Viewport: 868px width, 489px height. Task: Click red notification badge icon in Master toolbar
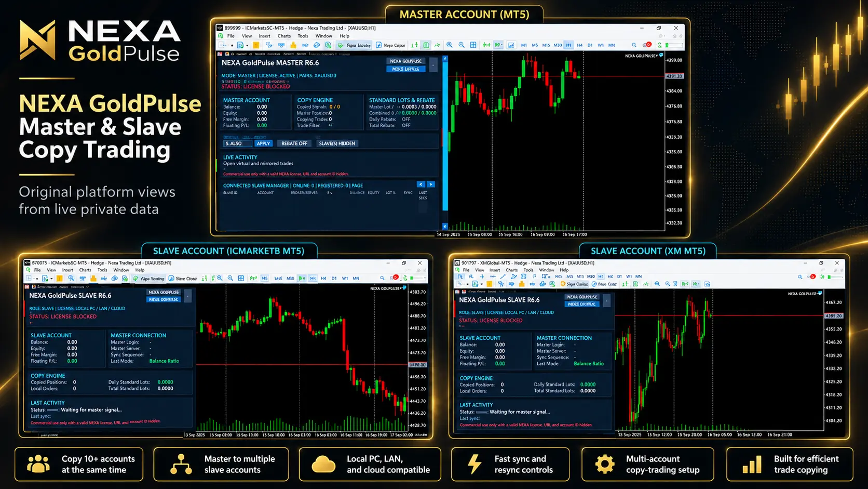[648, 45]
